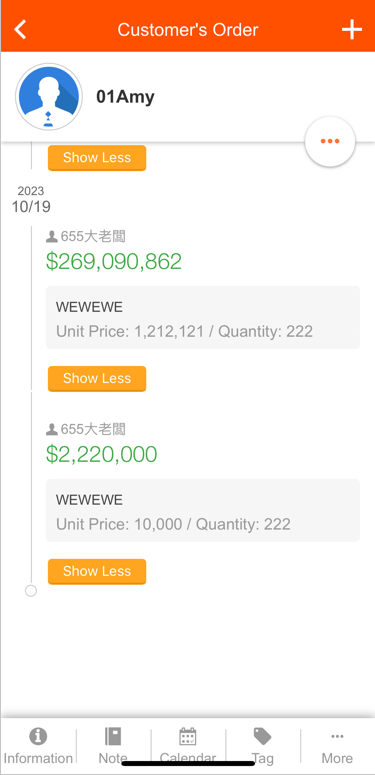The width and height of the screenshot is (375, 775).
Task: Open WEWEWE item with unit price 10,000
Action: coord(203,510)
